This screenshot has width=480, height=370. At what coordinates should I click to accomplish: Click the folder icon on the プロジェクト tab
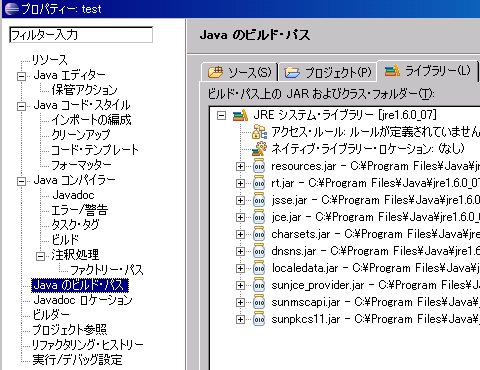[x=292, y=72]
